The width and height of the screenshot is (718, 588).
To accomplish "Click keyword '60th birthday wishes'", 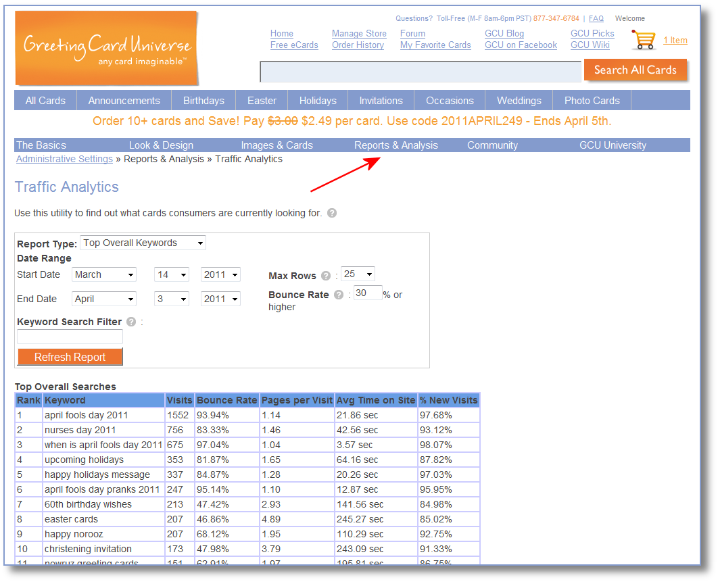I will coord(88,504).
